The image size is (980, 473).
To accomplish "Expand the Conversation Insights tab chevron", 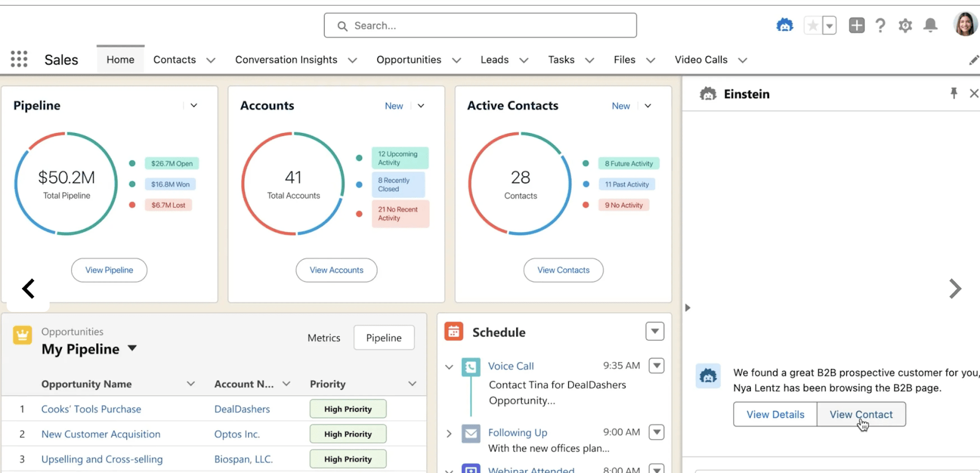I will pos(352,60).
